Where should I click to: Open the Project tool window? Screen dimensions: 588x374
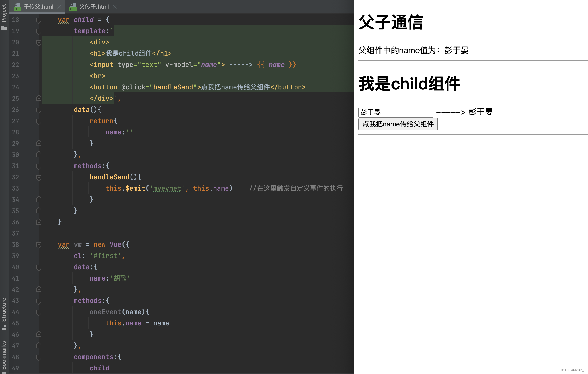[x=4, y=17]
